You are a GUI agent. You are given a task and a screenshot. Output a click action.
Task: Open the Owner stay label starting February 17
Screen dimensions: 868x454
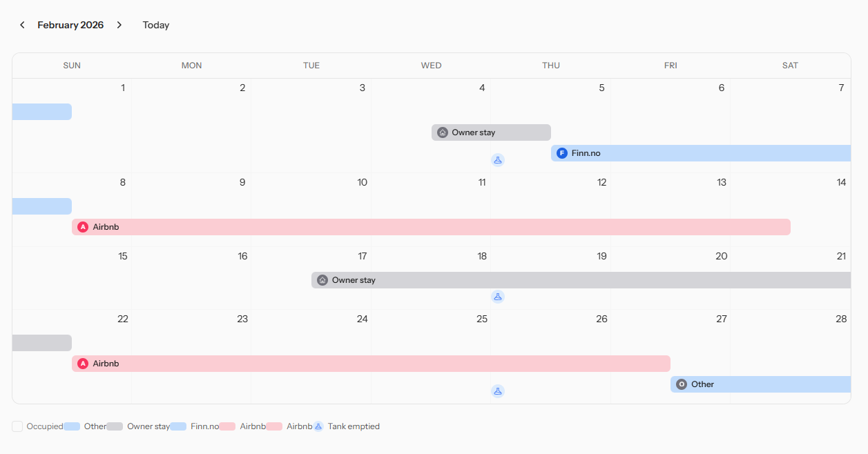tap(354, 280)
